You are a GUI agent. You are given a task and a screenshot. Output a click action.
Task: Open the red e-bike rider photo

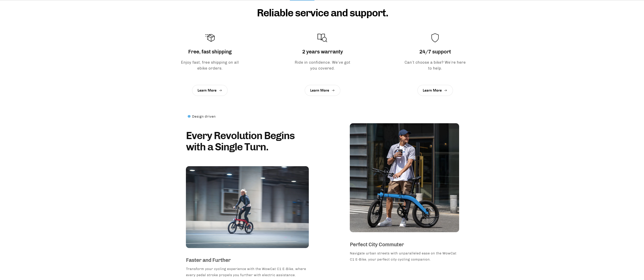point(247,207)
